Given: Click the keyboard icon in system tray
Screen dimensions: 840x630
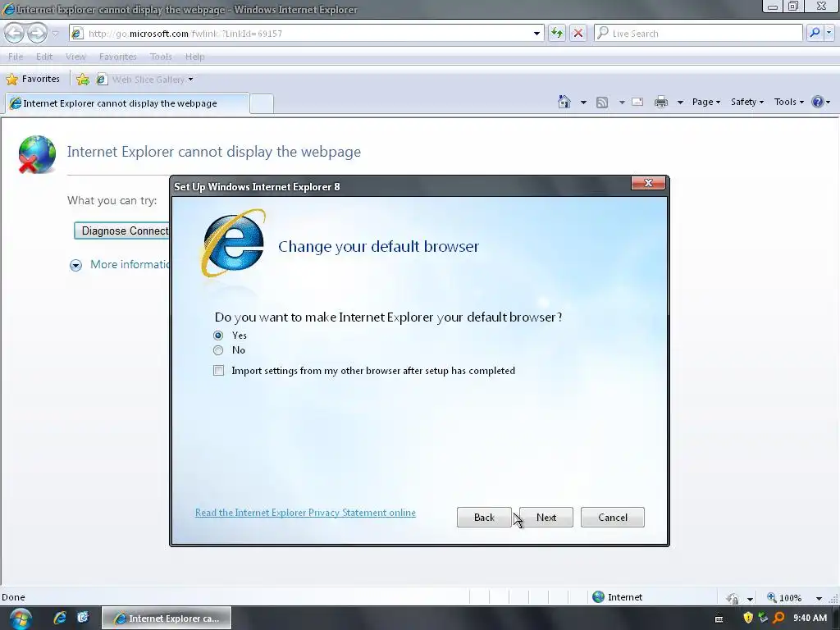Looking at the screenshot, I should [x=719, y=619].
